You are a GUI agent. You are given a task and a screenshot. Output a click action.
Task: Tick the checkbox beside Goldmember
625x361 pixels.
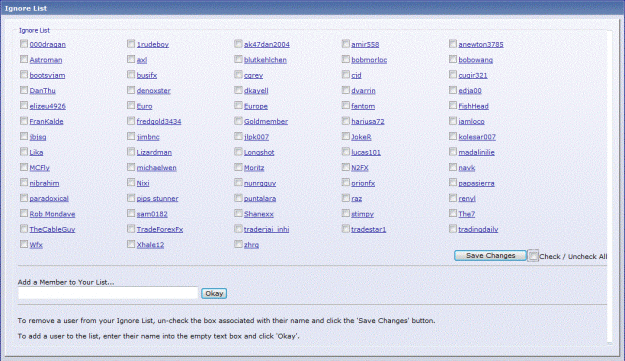click(238, 121)
